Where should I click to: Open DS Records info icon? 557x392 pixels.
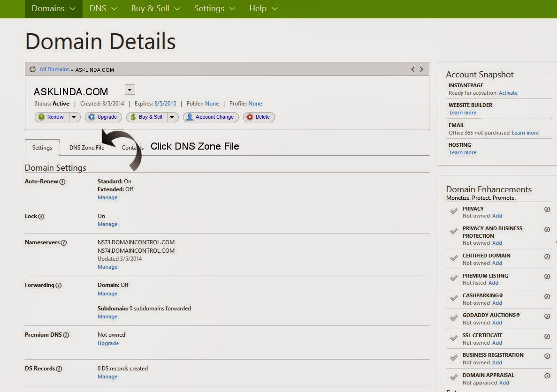tap(59, 369)
